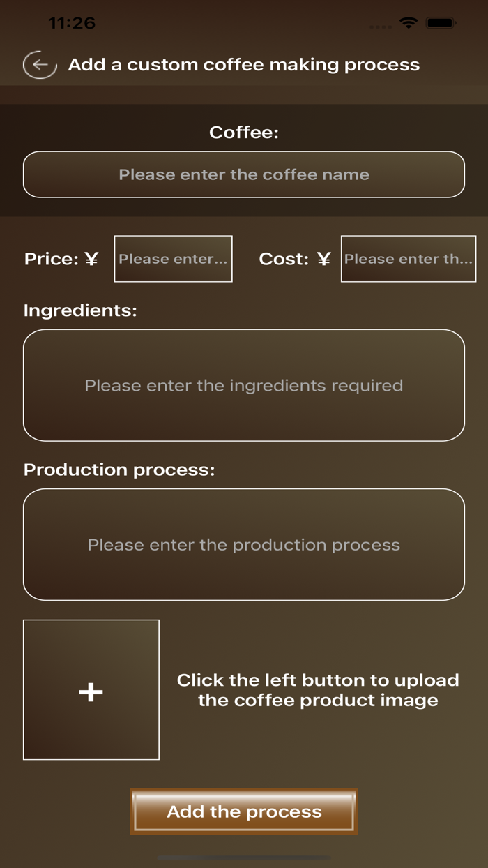Focus the coffee name input field
Viewport: 488px width, 868px height.
tap(244, 174)
